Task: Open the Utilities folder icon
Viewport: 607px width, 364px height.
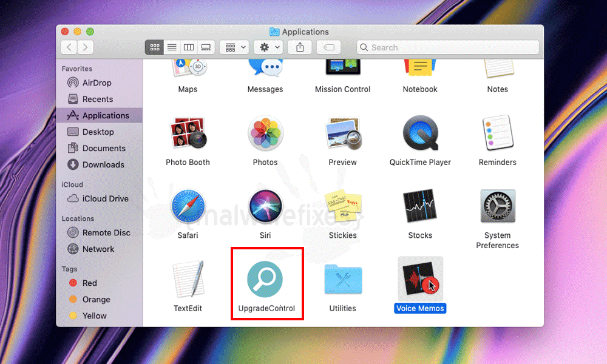Action: coord(343,279)
